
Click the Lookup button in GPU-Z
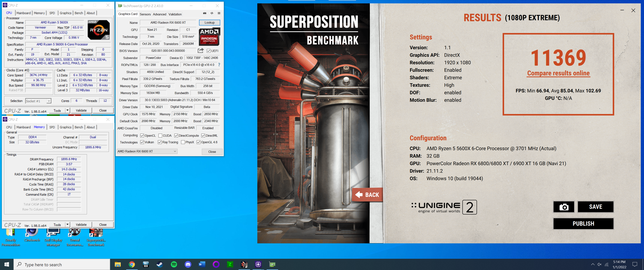pos(210,22)
